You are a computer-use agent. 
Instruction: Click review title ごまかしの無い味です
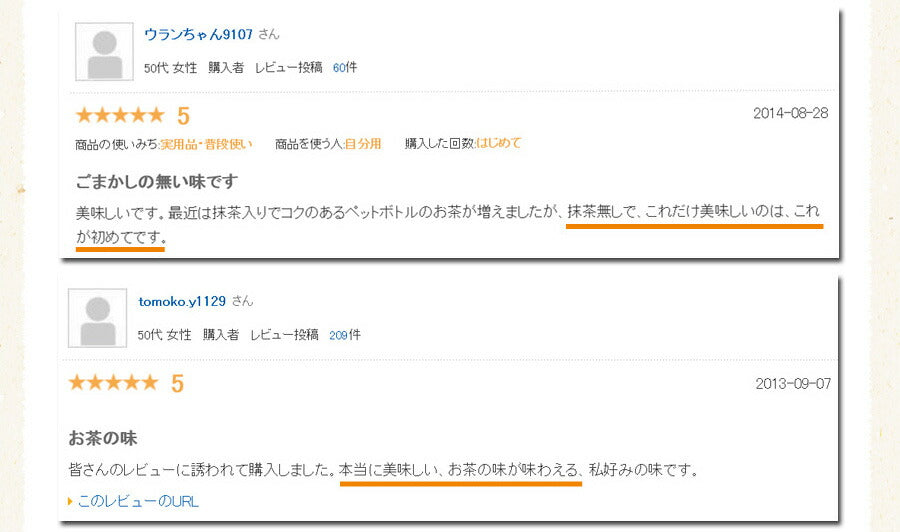[x=157, y=182]
